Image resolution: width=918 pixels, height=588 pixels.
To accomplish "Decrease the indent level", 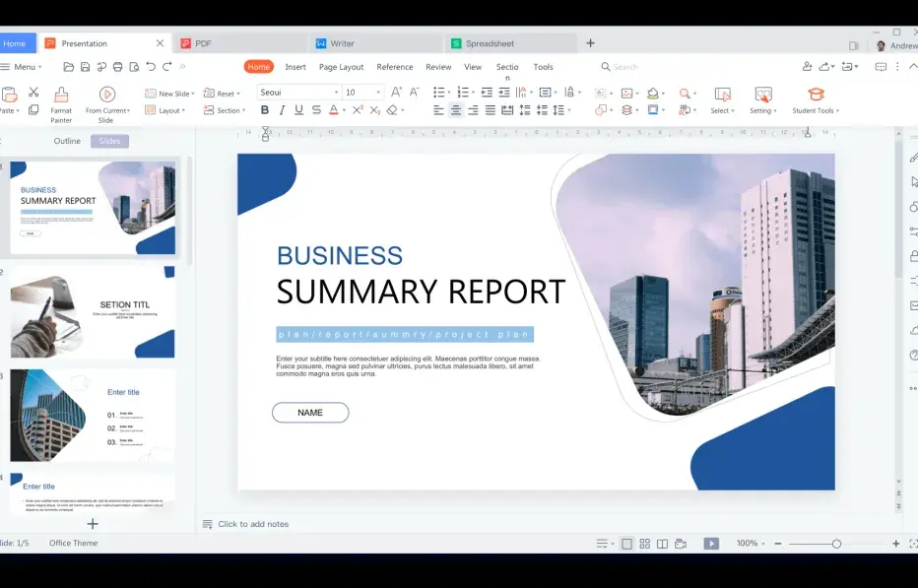I will [x=487, y=92].
